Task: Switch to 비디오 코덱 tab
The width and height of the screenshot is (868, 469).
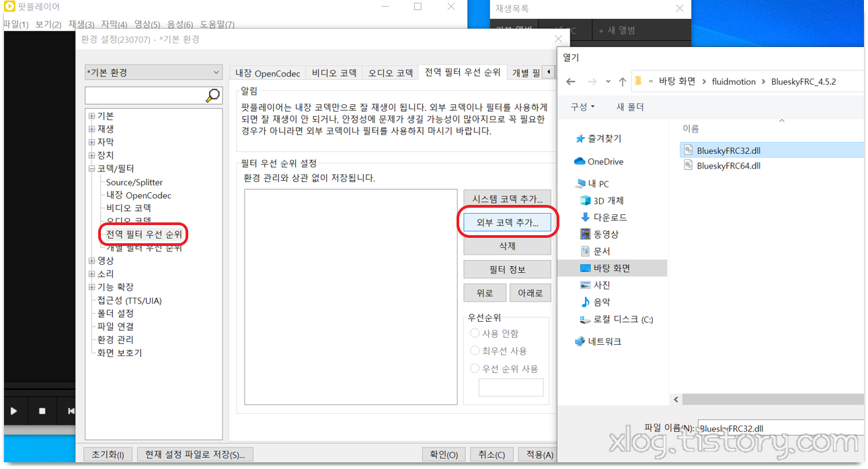Action: click(x=333, y=73)
